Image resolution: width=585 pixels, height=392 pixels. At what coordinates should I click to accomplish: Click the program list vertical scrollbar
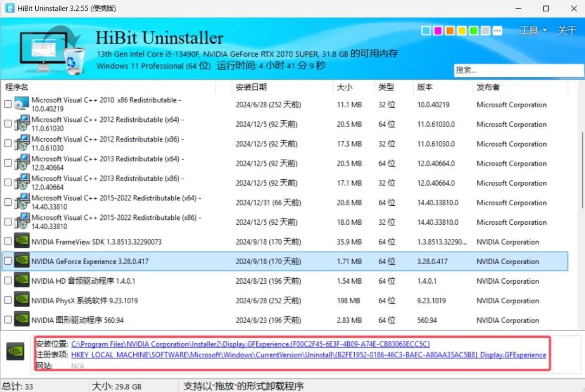582,170
